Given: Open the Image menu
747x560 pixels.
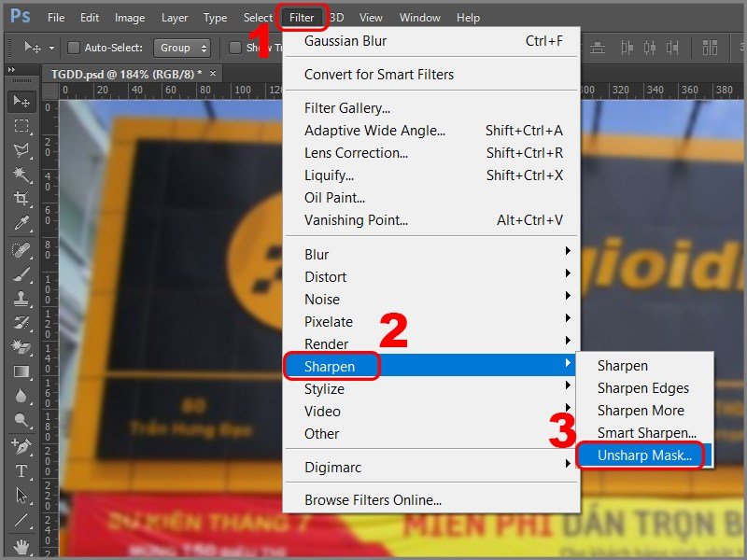Looking at the screenshot, I should click(130, 18).
